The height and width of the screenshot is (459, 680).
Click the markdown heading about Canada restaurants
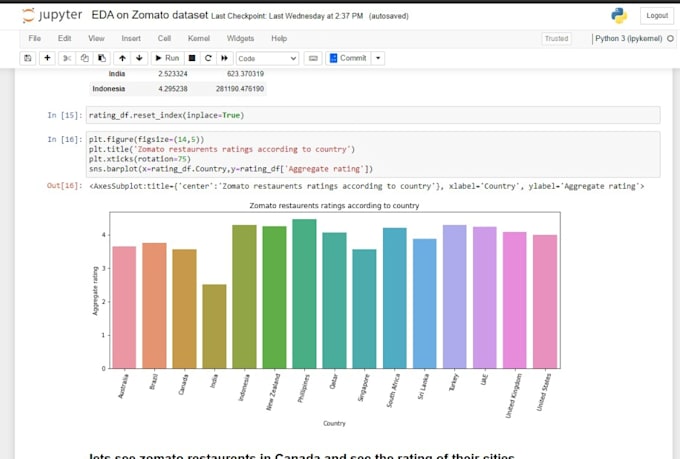point(301,456)
